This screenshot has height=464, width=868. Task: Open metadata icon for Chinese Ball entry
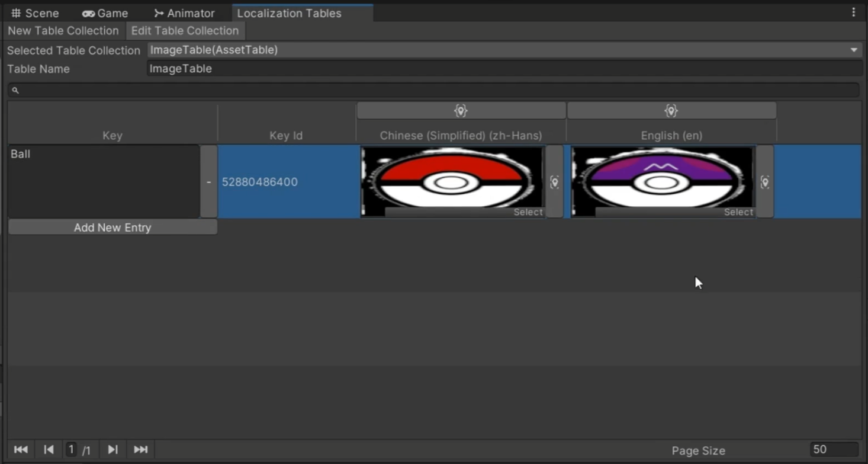554,182
